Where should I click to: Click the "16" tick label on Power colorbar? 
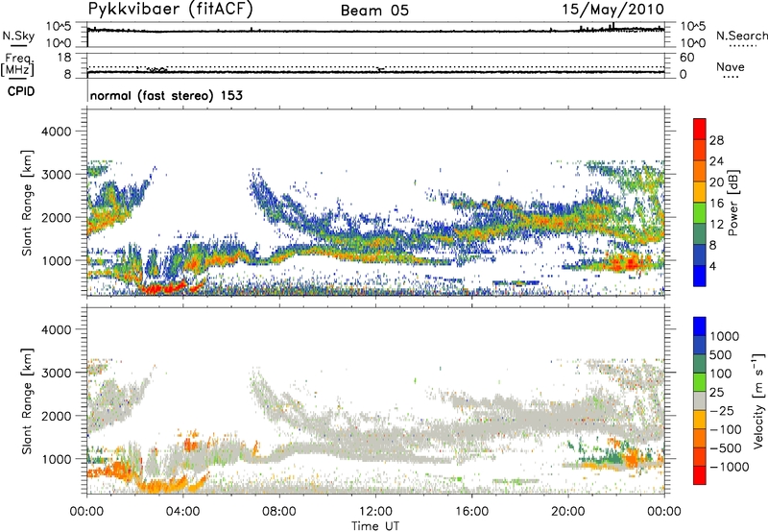pyautogui.click(x=716, y=204)
